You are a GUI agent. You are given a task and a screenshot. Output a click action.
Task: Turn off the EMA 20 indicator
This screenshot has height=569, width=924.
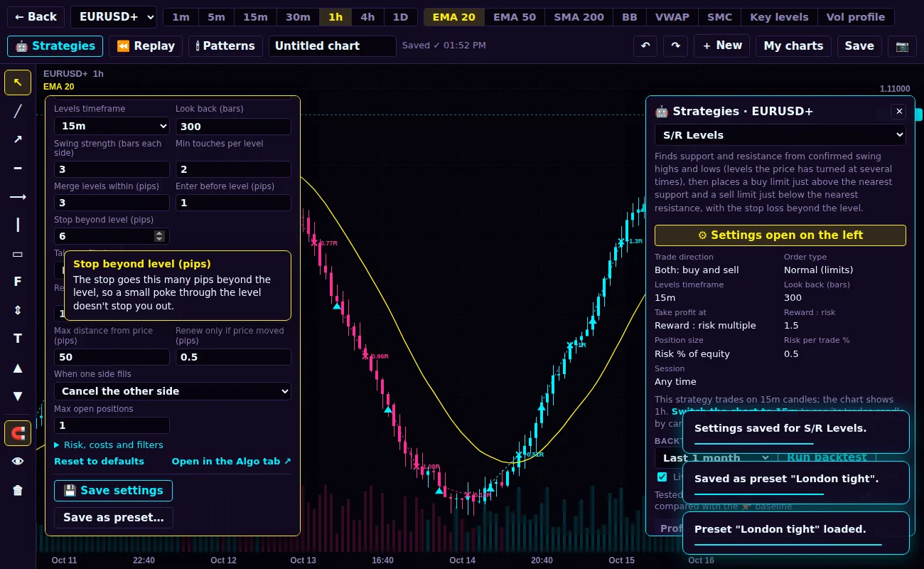(454, 17)
